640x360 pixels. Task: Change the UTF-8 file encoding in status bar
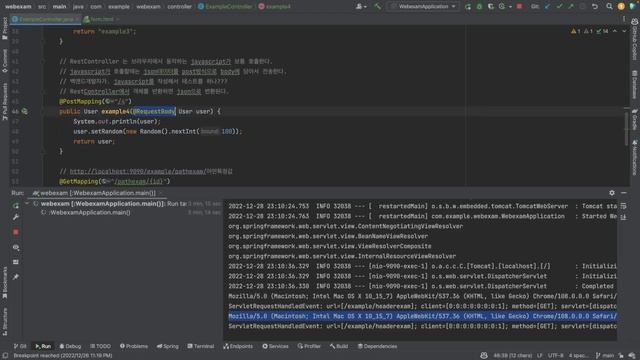556,356
